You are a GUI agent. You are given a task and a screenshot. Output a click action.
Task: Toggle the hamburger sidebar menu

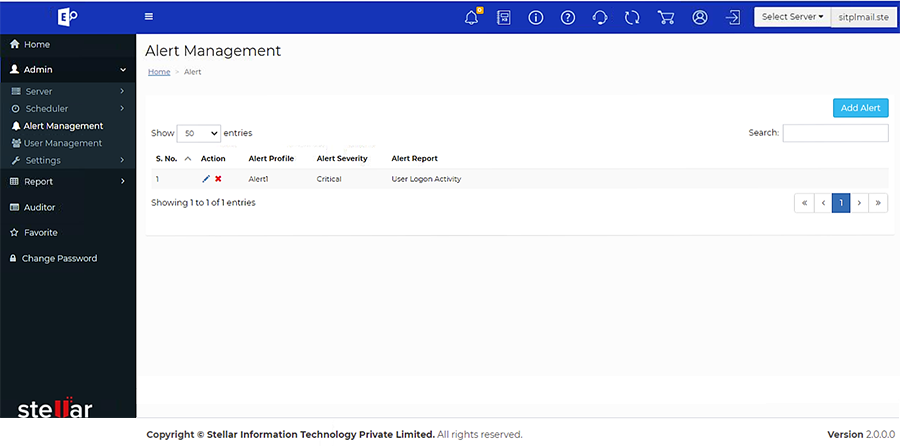[149, 17]
